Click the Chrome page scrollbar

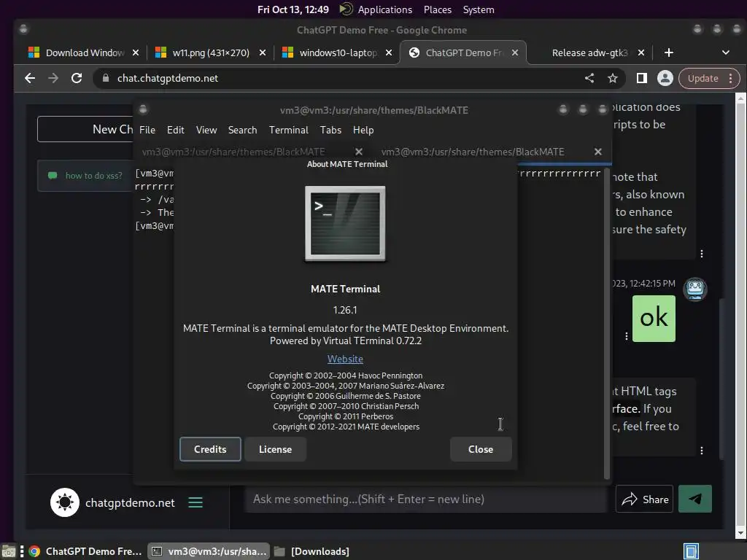point(740,316)
